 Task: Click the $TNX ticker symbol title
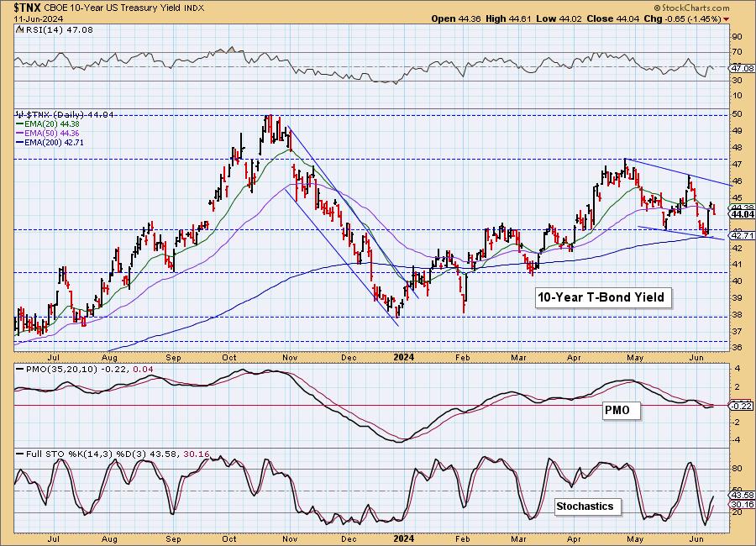28,8
